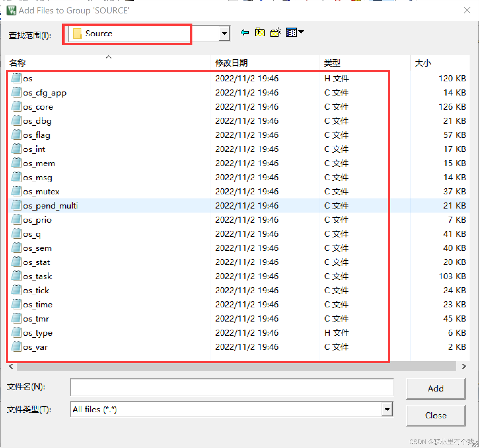Click the 126 KB size cell
The height and width of the screenshot is (448, 479).
coord(452,107)
